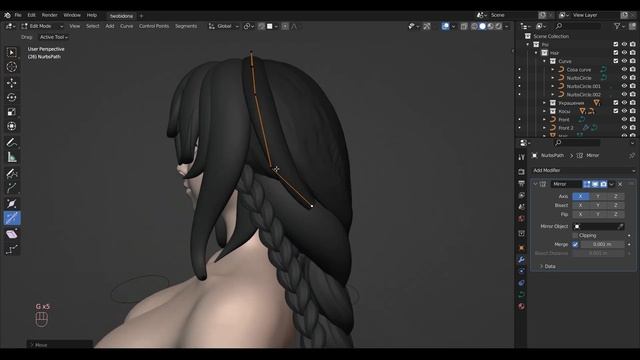Screen dimensions: 640x360
Task: Hide Coca curve in the outliner
Action: pos(624,69)
